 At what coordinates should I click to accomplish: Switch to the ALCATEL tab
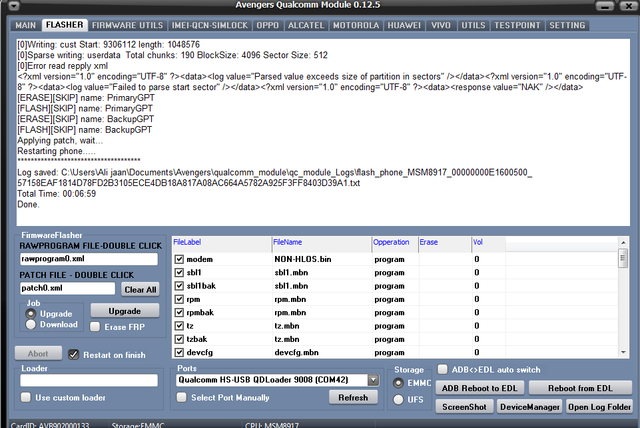tap(306, 25)
